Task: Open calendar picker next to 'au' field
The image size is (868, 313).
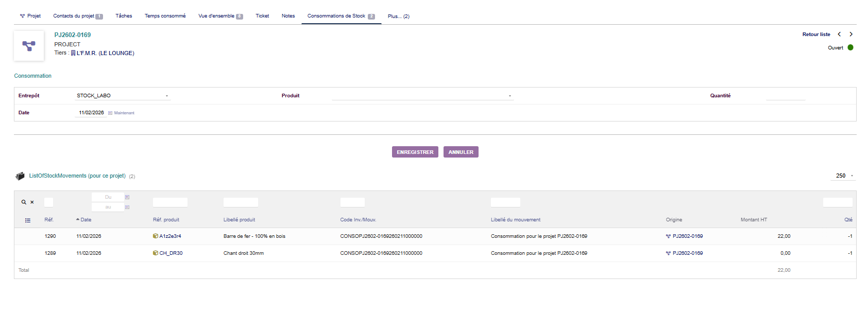Action: [x=127, y=207]
